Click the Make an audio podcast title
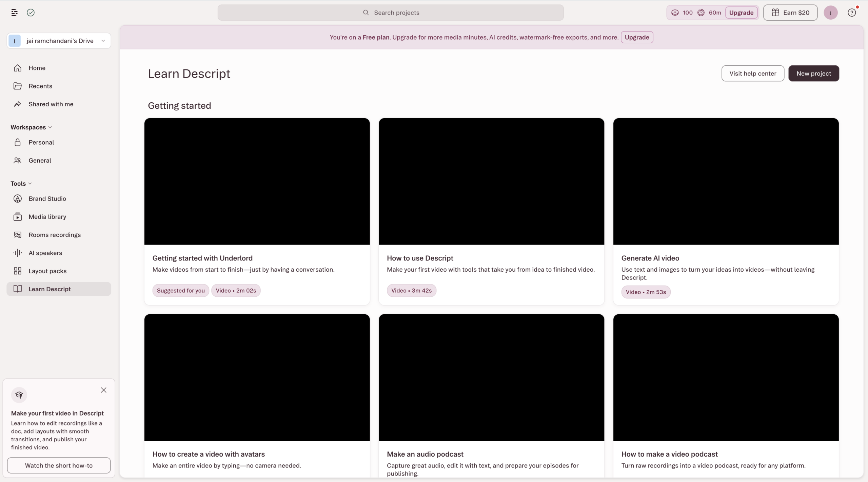Image resolution: width=868 pixels, height=482 pixels. [x=425, y=454]
